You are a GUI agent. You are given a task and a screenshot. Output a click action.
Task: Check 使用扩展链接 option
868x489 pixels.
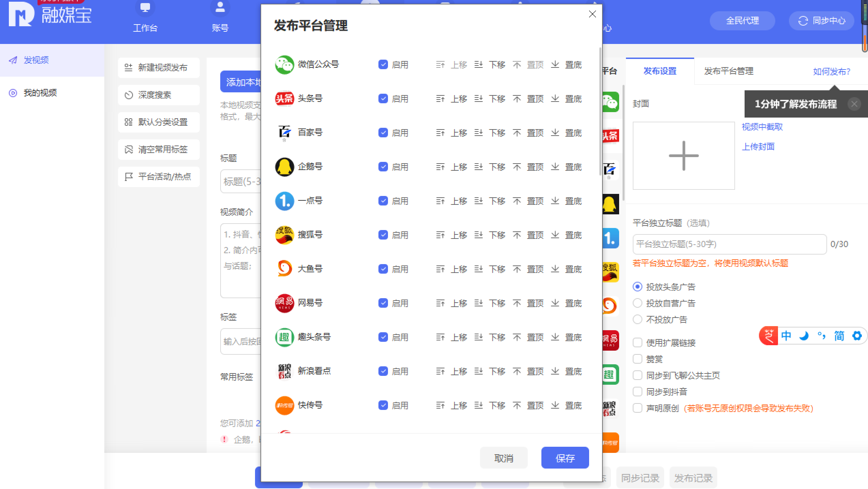point(637,342)
